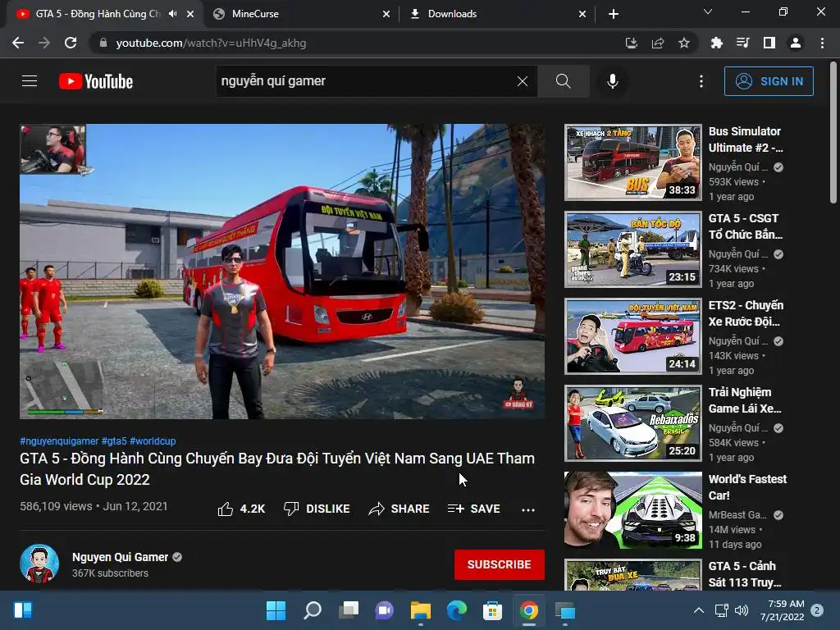Click the DISLIKE button
Viewport: 840px width, 630px height.
317,509
